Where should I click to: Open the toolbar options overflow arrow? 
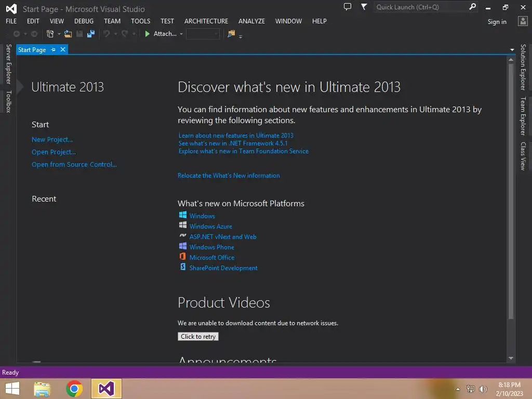pyautogui.click(x=241, y=36)
